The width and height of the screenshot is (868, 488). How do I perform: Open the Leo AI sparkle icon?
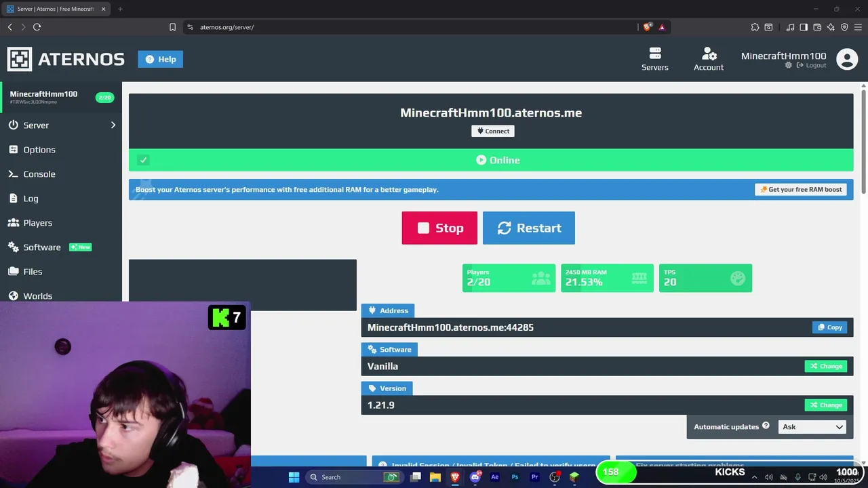coord(831,27)
